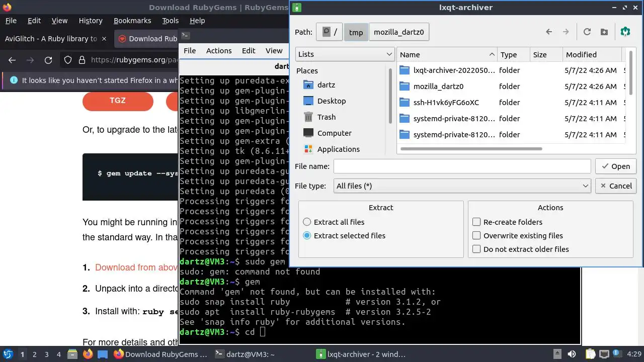
Task: Click the network tray icon
Action: pyautogui.click(x=604, y=354)
